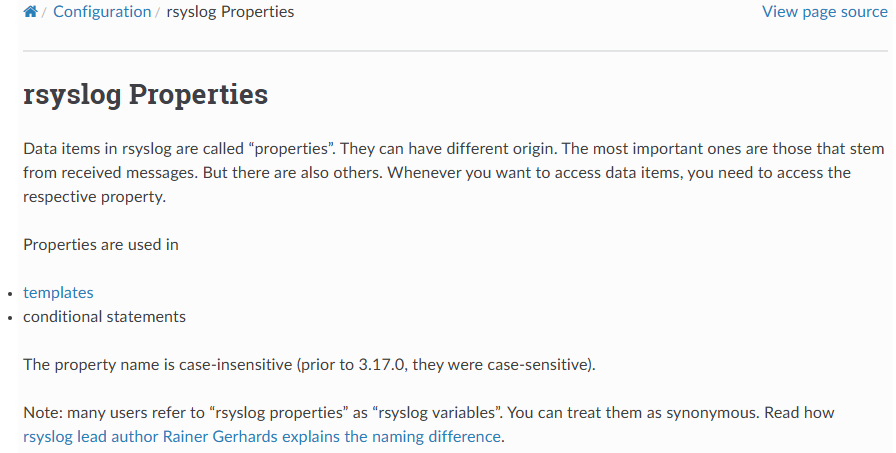Click the quoted word "properties" in intro
Image resolution: width=896 pixels, height=453 pixels.
click(291, 149)
